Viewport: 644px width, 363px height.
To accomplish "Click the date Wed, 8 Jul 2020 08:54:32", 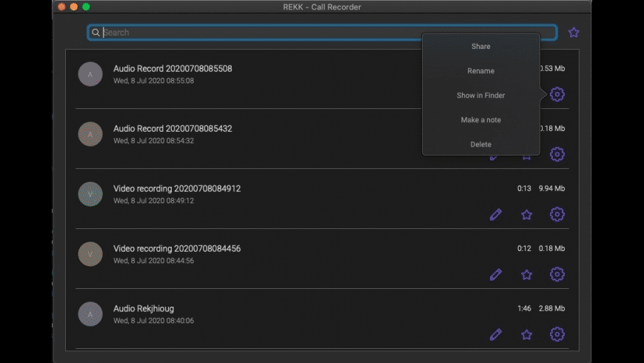I will pos(154,141).
